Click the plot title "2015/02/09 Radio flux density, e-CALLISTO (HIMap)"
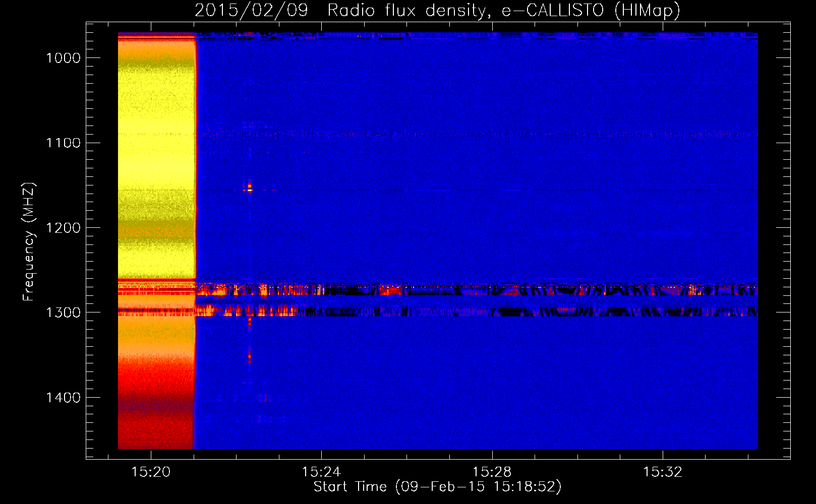Screen dimensions: 816x504 click(x=437, y=10)
